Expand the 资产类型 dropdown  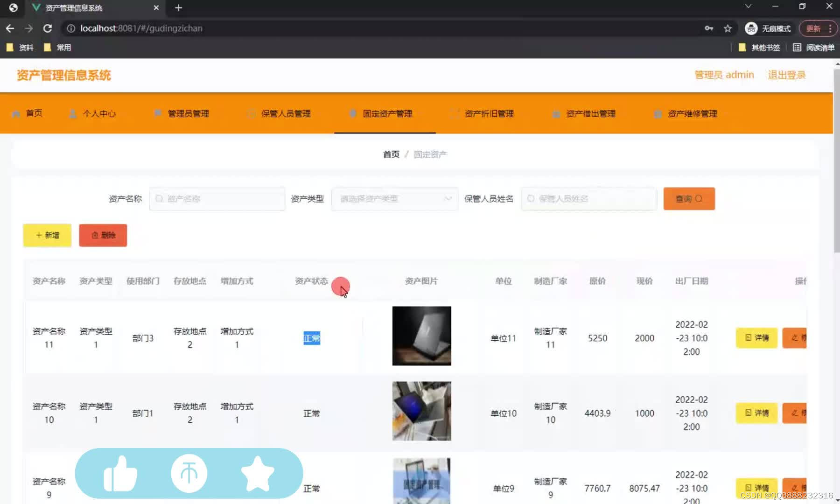pos(395,199)
